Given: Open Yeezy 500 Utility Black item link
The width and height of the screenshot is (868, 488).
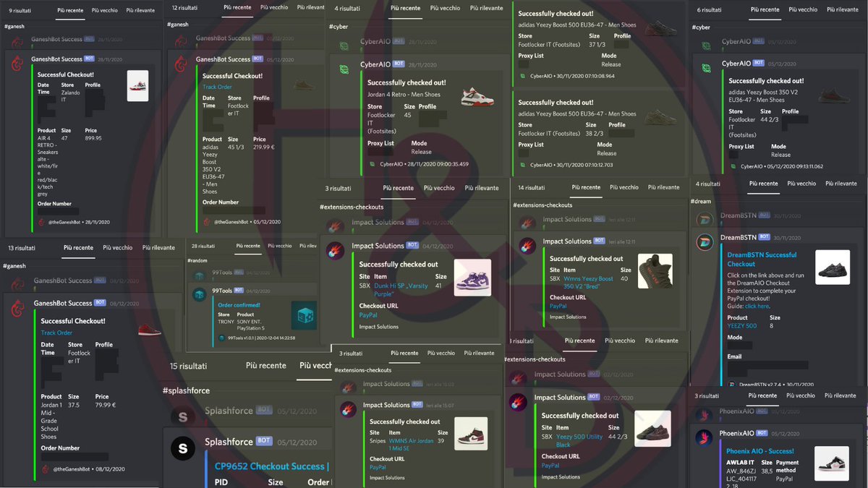Looking at the screenshot, I should (x=579, y=441).
